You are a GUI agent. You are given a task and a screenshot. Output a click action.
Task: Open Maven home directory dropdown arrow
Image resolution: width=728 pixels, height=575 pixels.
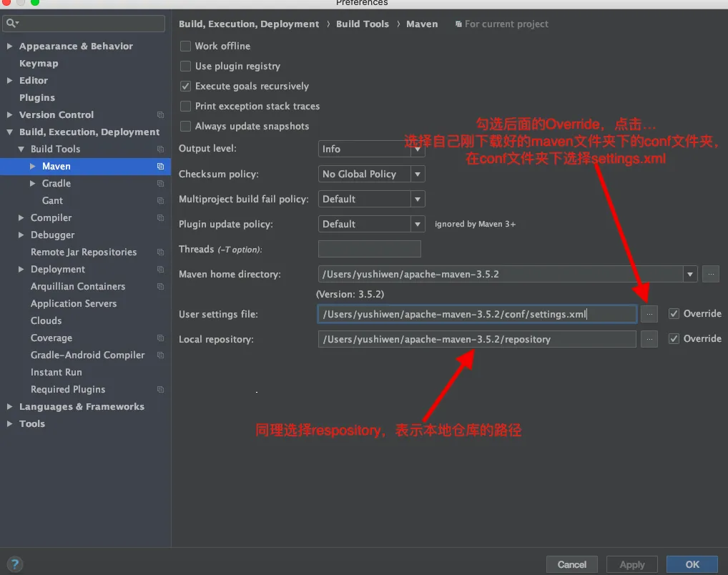pyautogui.click(x=690, y=274)
